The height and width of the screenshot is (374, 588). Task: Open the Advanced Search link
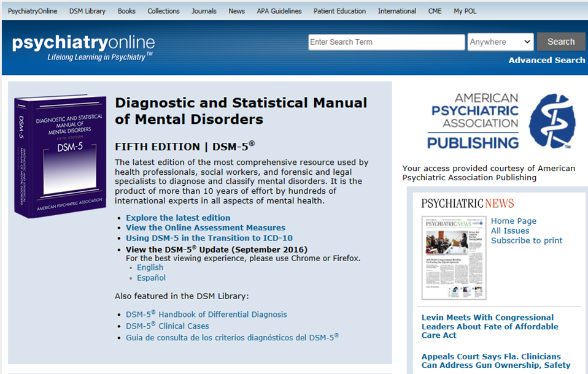(x=547, y=60)
